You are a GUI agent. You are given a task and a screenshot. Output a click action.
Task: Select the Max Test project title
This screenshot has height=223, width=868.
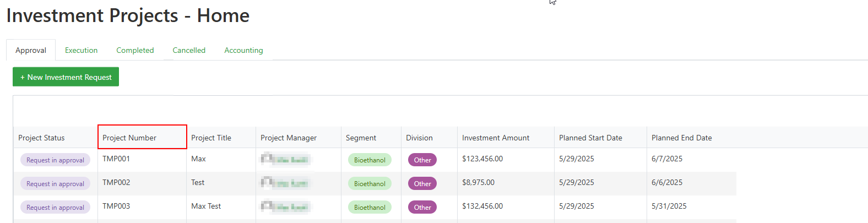pyautogui.click(x=206, y=206)
